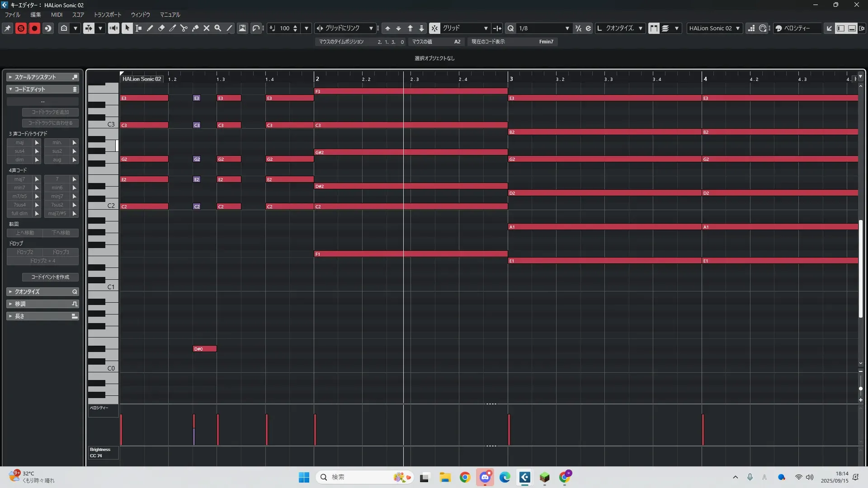Select the Mute X tool

(x=207, y=28)
